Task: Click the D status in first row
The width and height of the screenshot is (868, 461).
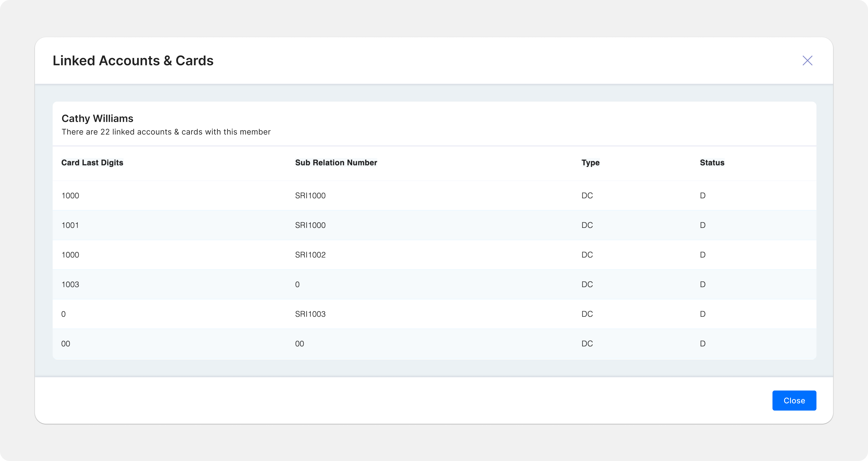Action: (x=702, y=196)
